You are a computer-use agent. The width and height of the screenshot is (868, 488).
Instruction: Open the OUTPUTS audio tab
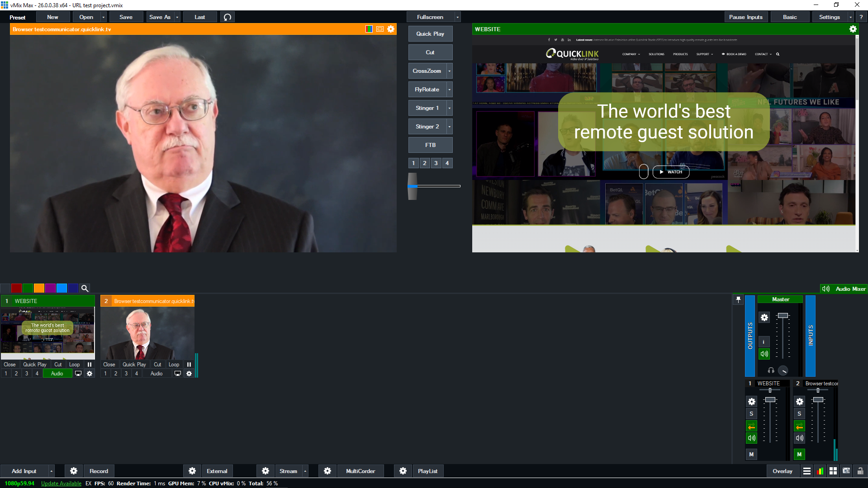tap(750, 336)
